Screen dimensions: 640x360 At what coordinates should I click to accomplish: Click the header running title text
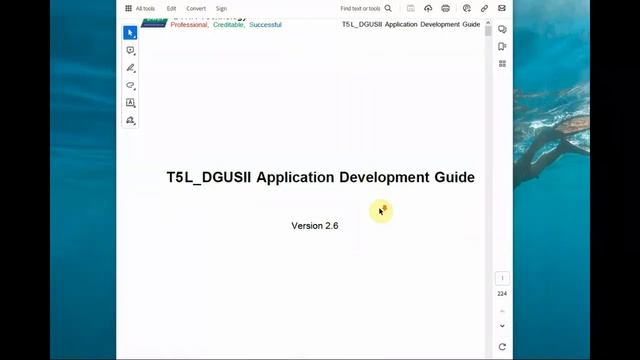coord(411,24)
